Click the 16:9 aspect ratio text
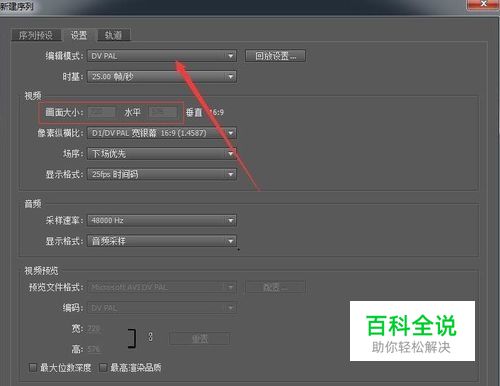The height and width of the screenshot is (386, 500). coord(216,112)
